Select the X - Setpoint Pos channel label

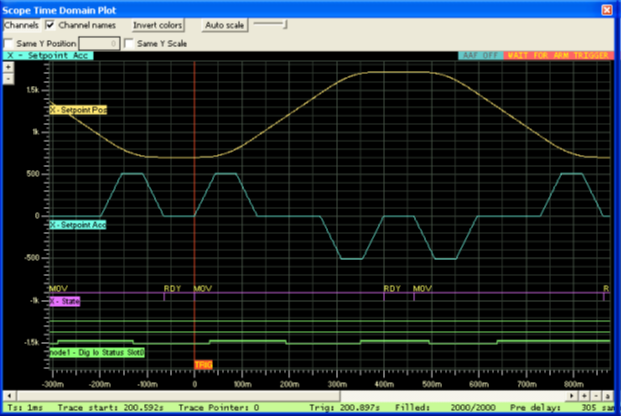(x=78, y=110)
